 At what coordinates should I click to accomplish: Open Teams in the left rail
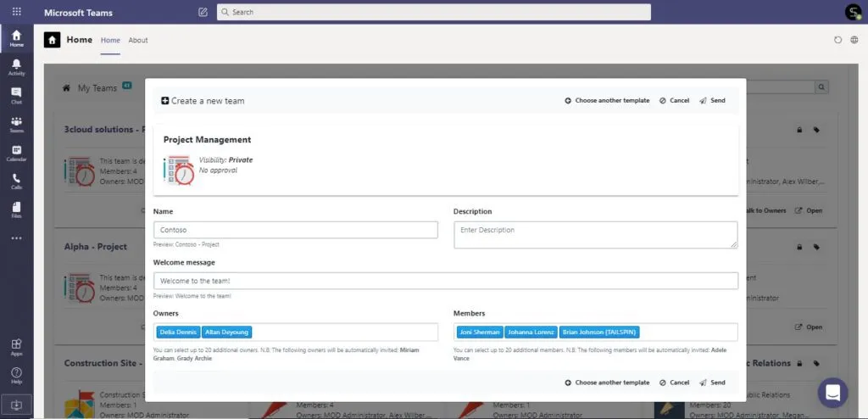17,124
